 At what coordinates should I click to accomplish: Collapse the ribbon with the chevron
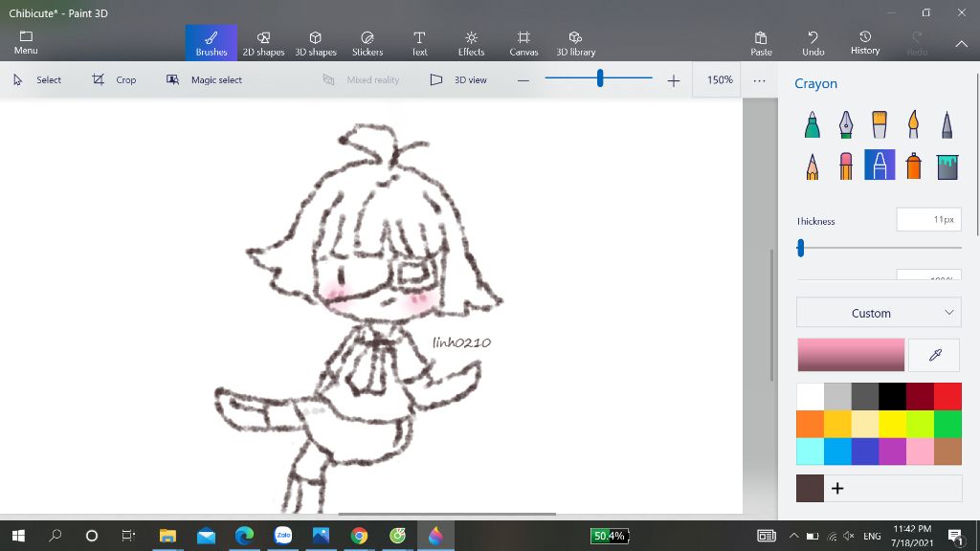point(961,44)
